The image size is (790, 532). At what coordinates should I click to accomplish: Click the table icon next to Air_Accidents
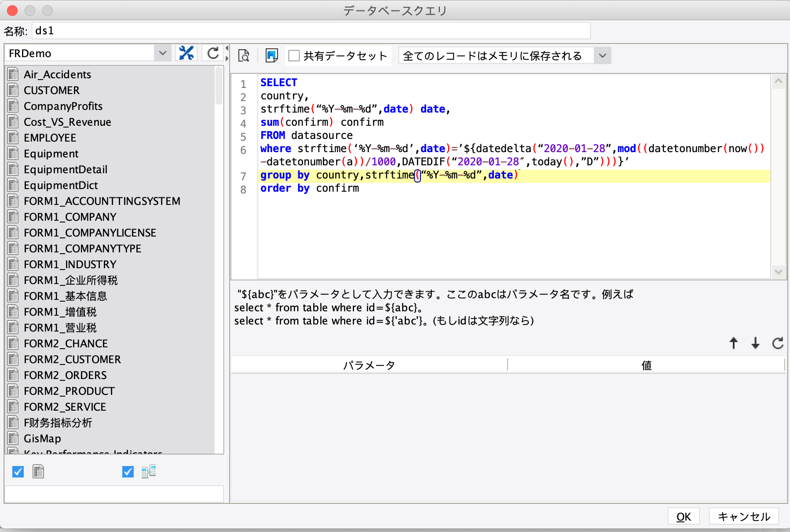click(13, 74)
